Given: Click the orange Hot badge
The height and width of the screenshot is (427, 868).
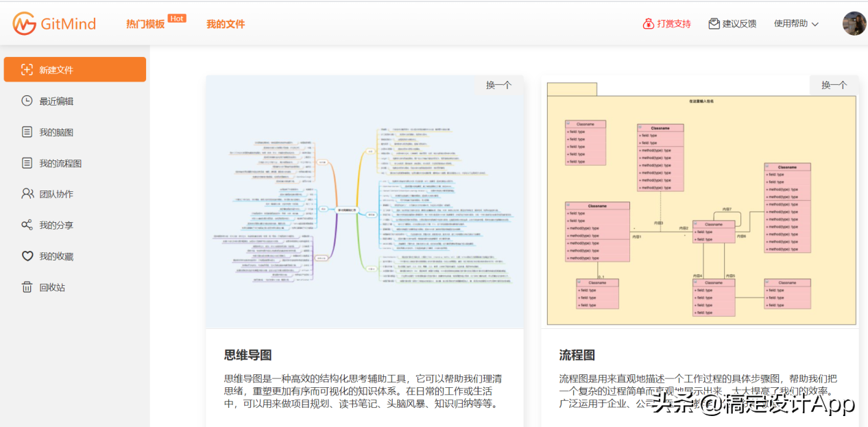Looking at the screenshot, I should 177,19.
